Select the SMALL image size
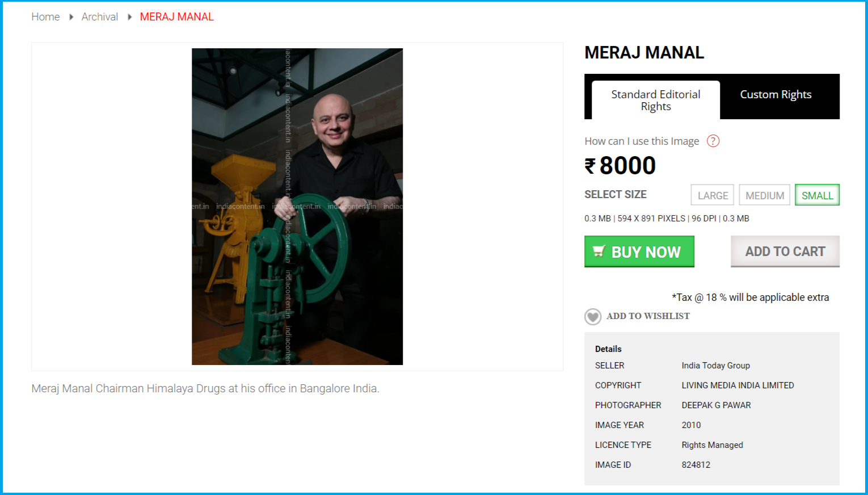The image size is (868, 495). [x=818, y=195]
